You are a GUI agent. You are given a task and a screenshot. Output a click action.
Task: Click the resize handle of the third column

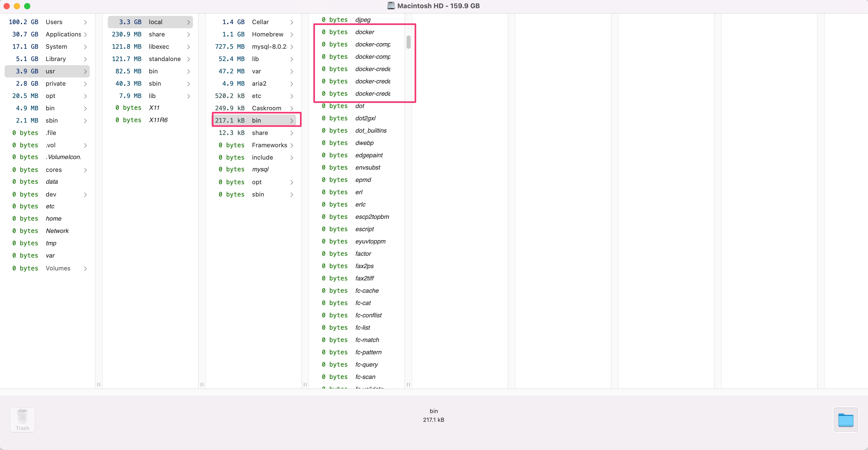tap(305, 384)
